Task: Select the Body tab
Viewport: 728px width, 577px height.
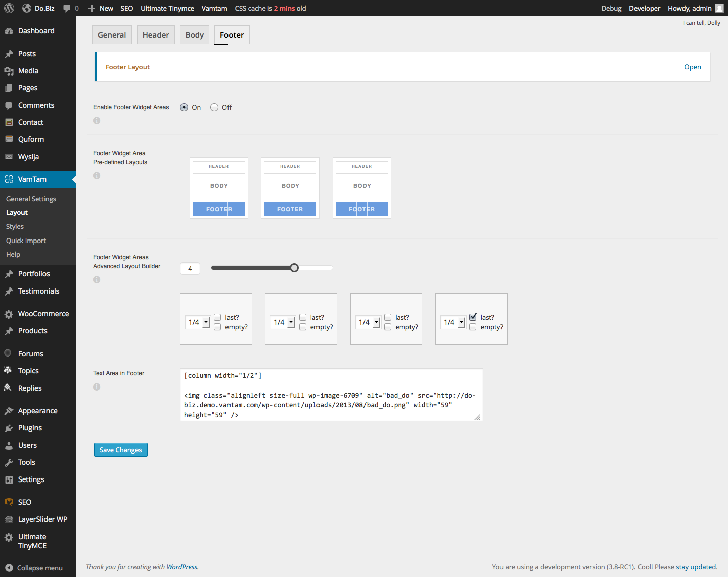Action: tap(194, 34)
